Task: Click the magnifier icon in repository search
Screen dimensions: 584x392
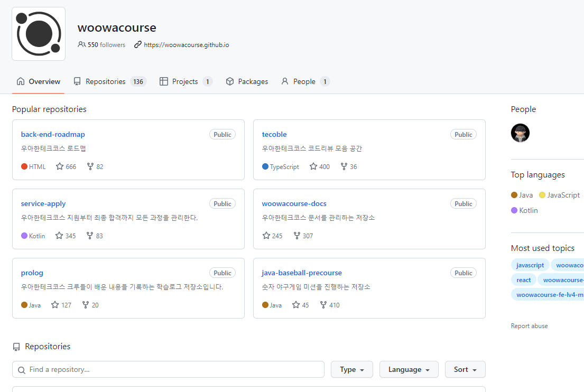Action: [22, 370]
